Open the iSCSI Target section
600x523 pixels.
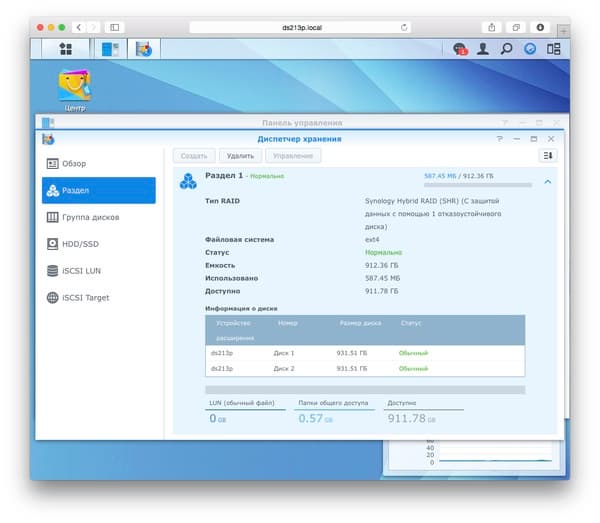tap(99, 298)
